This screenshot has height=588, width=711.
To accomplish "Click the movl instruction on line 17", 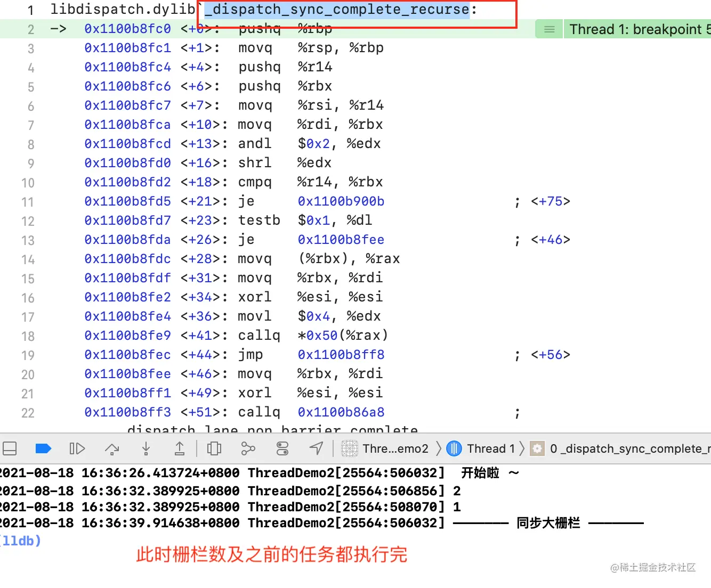I will tap(255, 316).
